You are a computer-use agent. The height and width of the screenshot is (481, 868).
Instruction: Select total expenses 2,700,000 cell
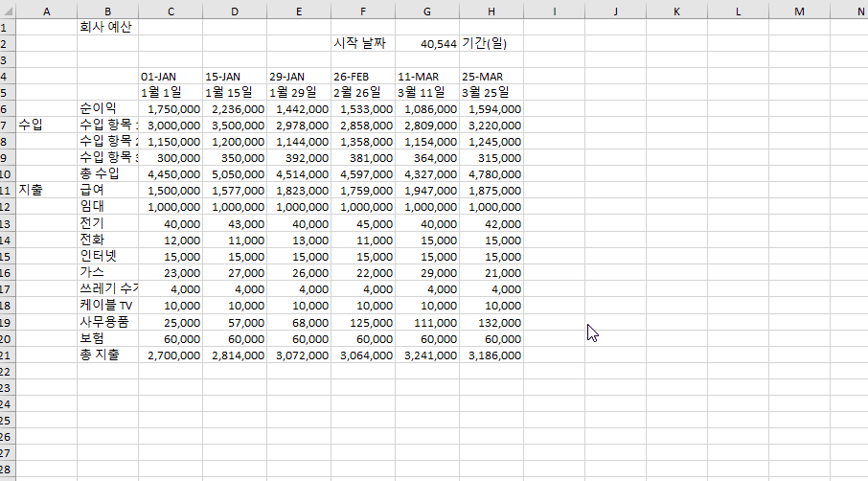pyautogui.click(x=171, y=355)
